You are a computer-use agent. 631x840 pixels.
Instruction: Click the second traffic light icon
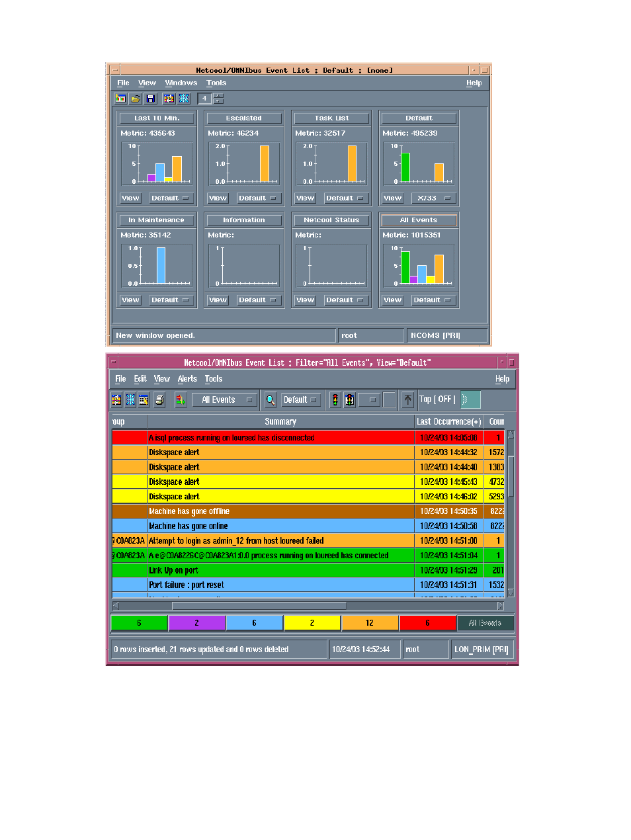coord(349,399)
